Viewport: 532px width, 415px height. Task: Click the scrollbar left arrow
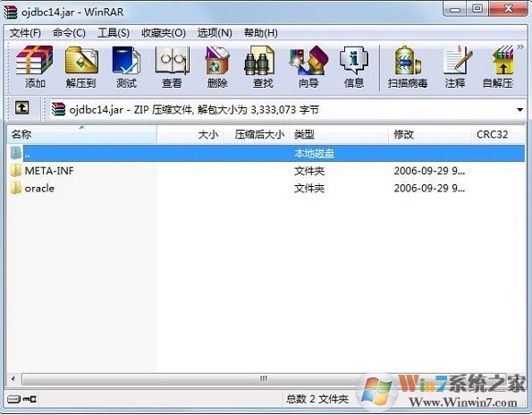pos(13,378)
